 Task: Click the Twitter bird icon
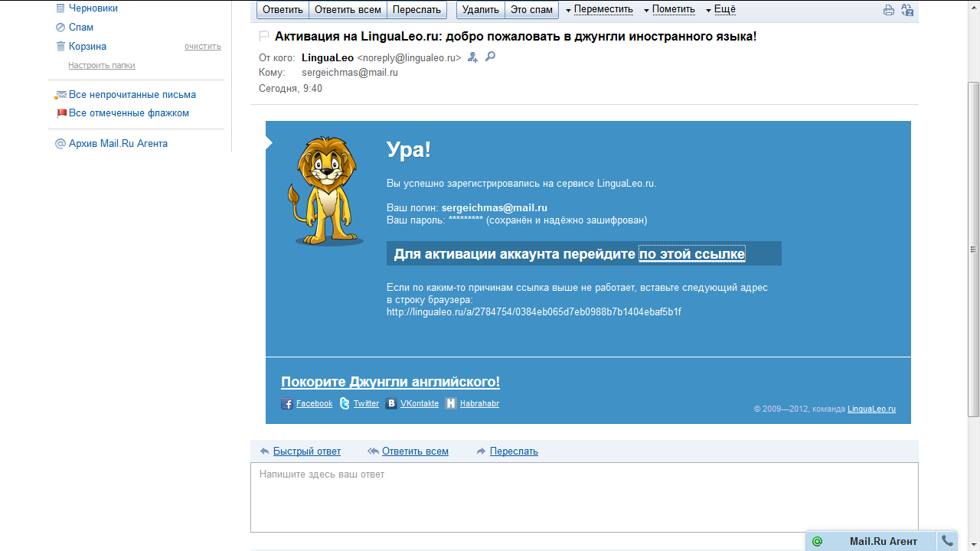click(345, 403)
